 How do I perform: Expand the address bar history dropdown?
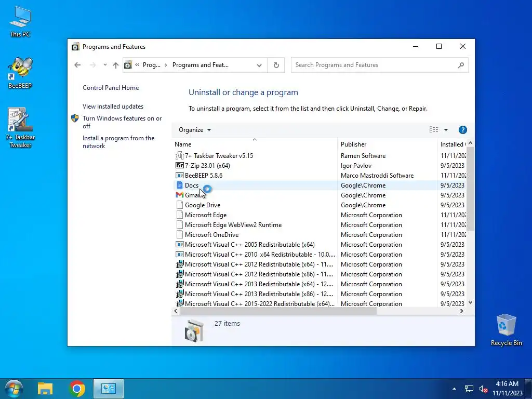click(259, 65)
